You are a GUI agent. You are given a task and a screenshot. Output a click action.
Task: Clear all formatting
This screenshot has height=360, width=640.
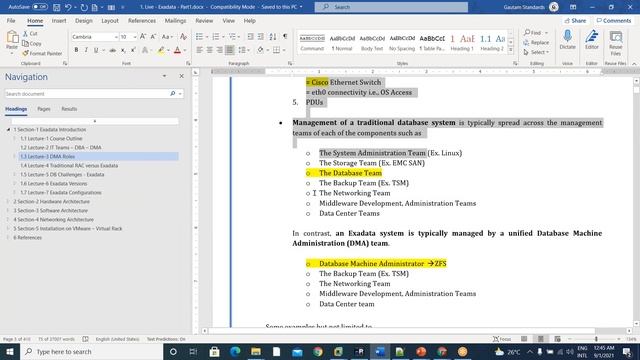(x=183, y=37)
